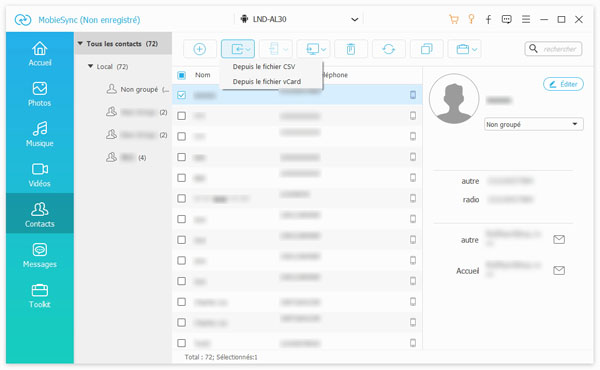Toggle the select-all checkbox next to Nom
This screenshot has height=370, width=600.
click(x=181, y=75)
